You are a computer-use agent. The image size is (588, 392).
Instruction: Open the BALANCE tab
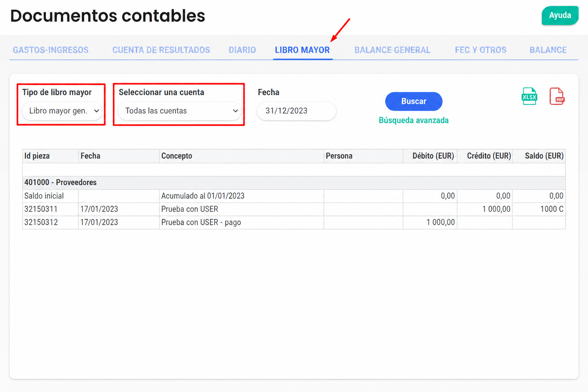point(548,50)
